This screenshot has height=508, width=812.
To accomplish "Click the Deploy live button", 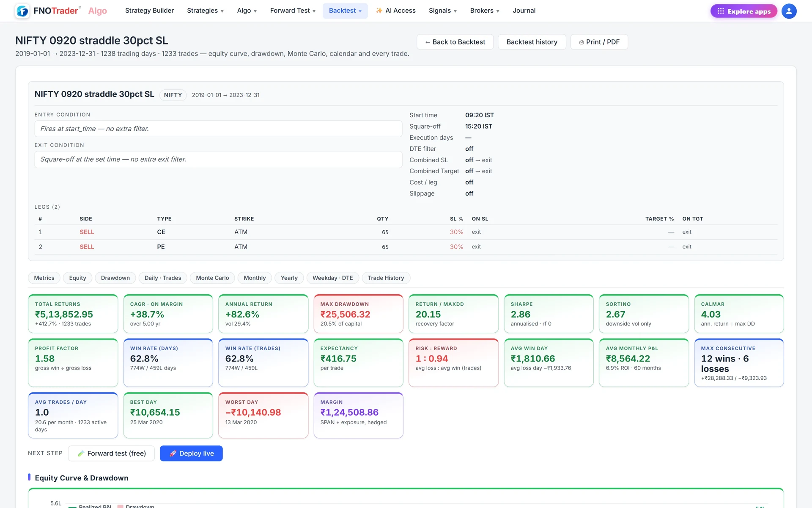I will coord(191,453).
